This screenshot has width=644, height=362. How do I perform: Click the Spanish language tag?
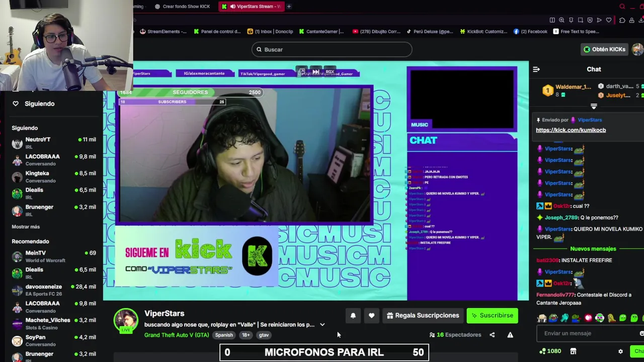coord(224,335)
